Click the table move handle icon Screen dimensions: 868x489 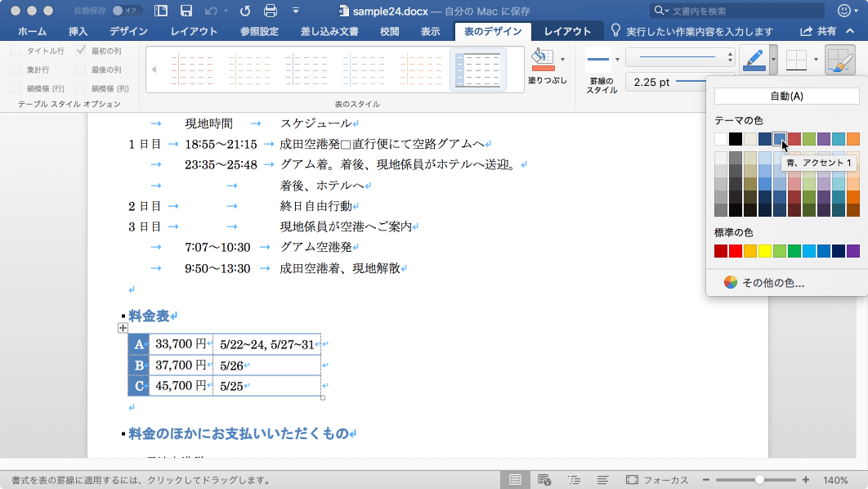(x=123, y=329)
